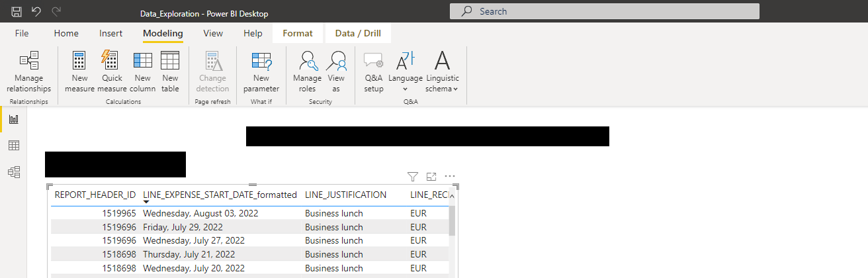The image size is (868, 278).
Task: Redo the last action
Action: click(56, 12)
